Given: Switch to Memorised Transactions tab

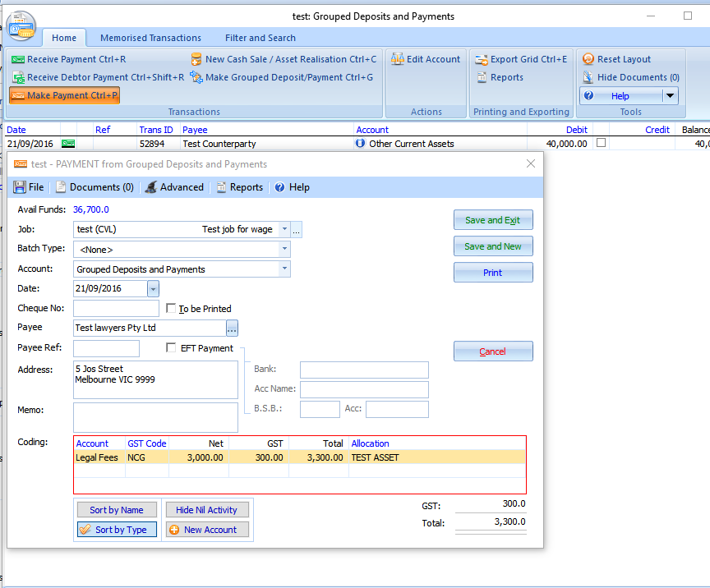Looking at the screenshot, I should [150, 38].
